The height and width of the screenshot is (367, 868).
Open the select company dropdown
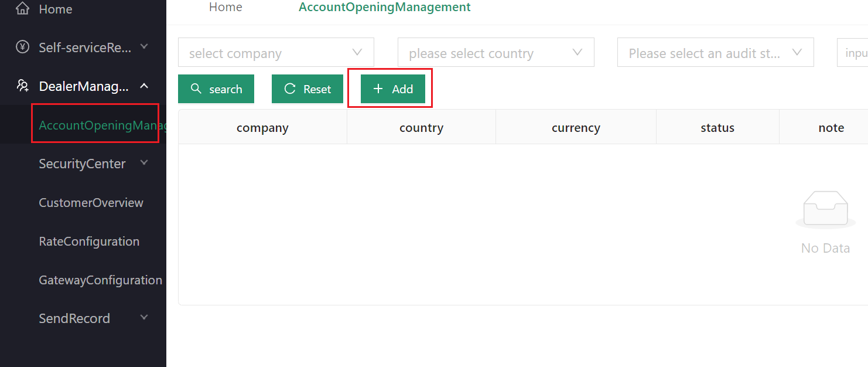pyautogui.click(x=276, y=53)
